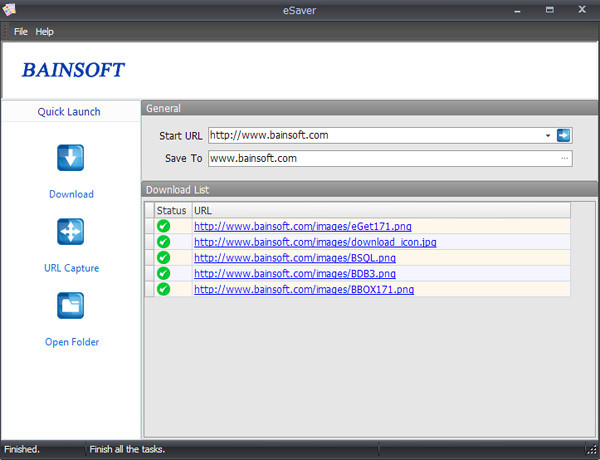Click green check status for download_icon.jpg
Image resolution: width=600 pixels, height=460 pixels.
[163, 242]
